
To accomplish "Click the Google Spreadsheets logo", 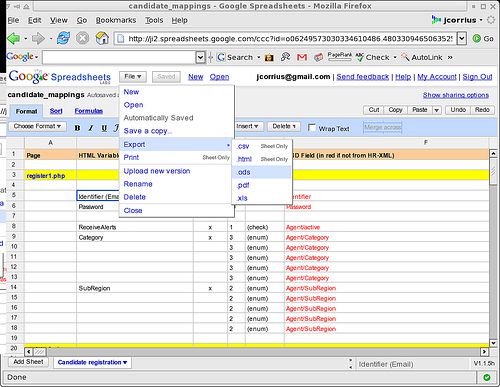I will click(60, 77).
